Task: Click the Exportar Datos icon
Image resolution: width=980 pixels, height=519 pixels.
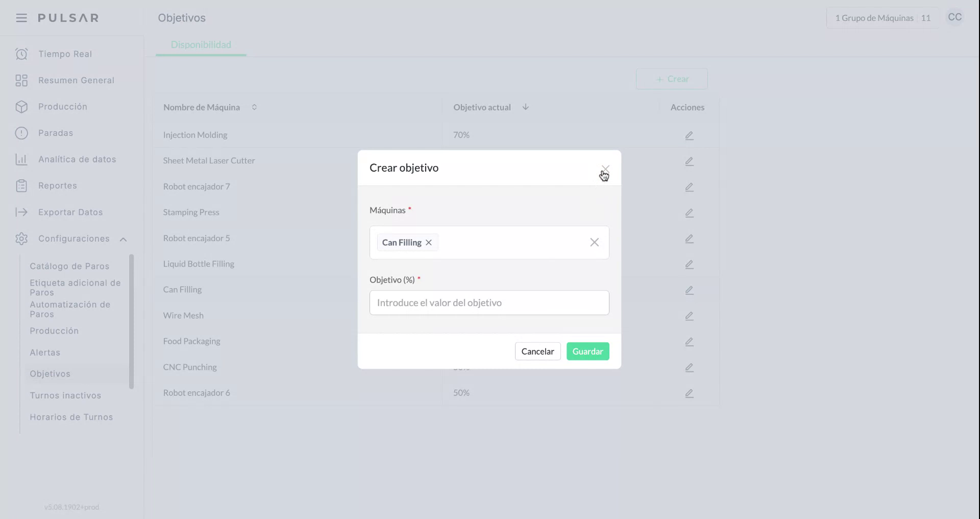Action: [21, 212]
